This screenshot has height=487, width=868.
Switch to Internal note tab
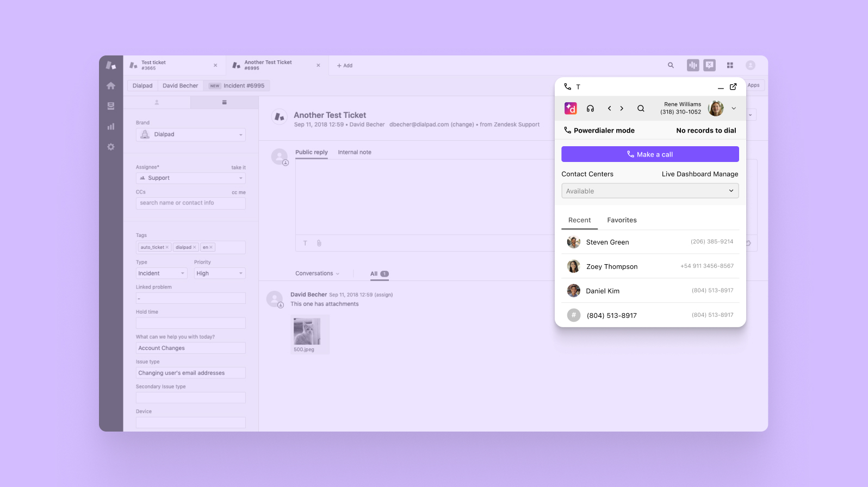coord(355,153)
